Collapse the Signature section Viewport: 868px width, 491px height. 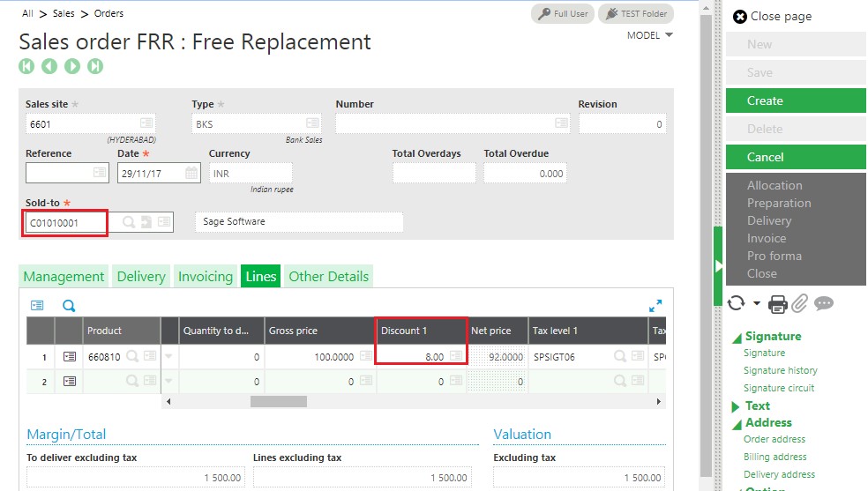pos(737,337)
